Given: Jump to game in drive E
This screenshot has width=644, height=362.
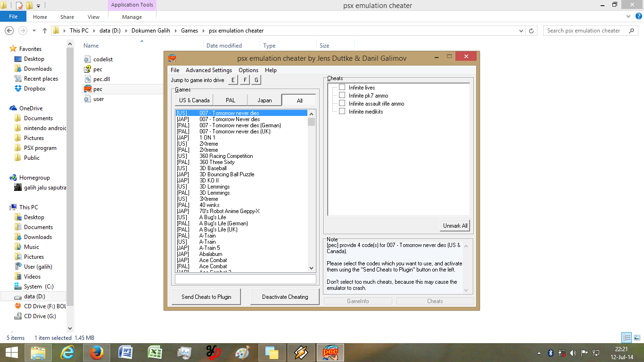Looking at the screenshot, I should pos(232,80).
